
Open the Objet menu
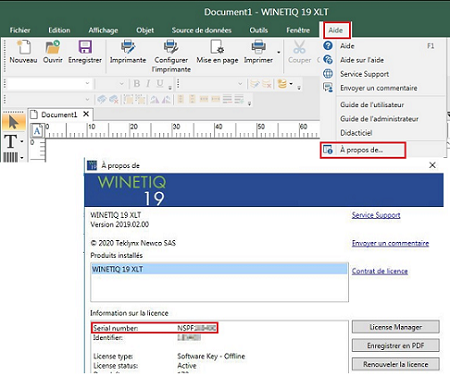145,30
